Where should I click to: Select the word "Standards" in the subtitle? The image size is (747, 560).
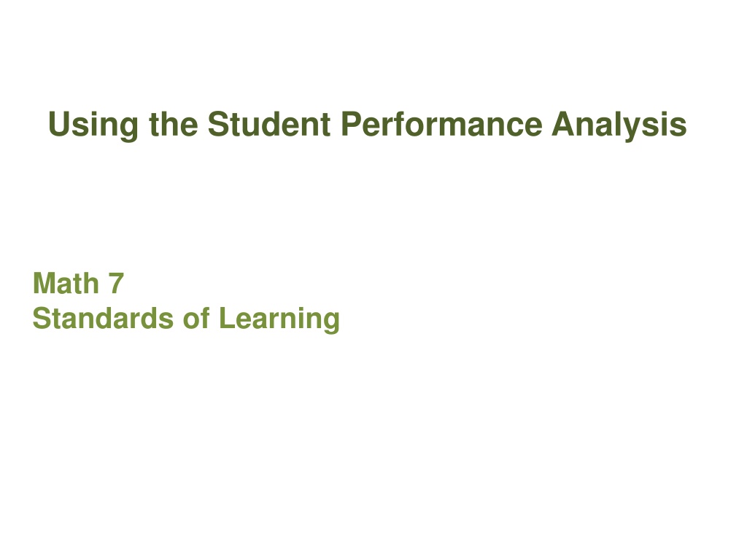coord(103,318)
